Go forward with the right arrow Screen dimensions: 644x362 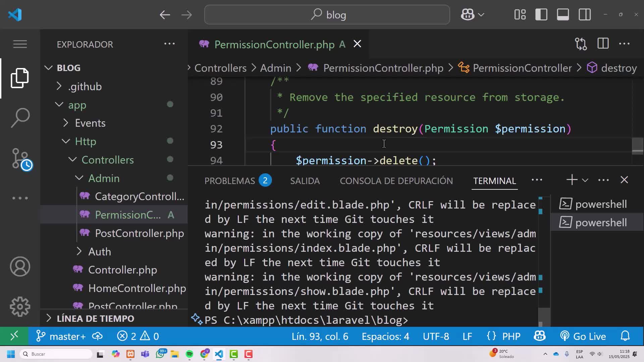coord(186,15)
